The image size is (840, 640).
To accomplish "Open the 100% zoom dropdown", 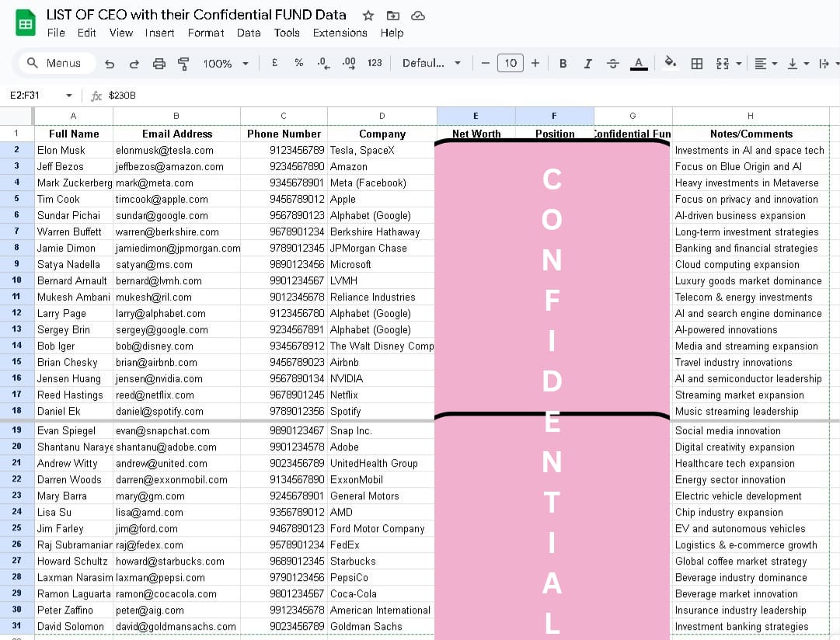I will click(225, 64).
